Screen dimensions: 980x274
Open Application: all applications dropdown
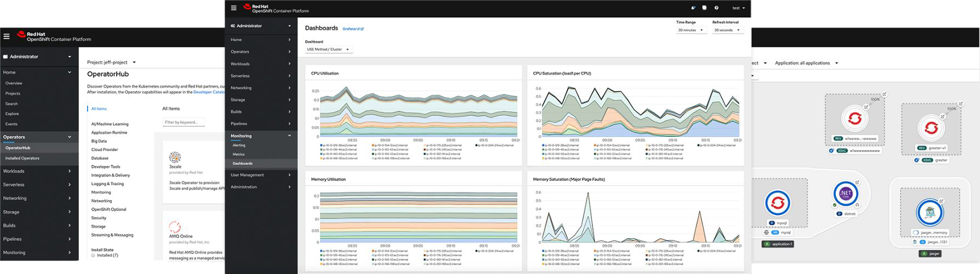point(807,63)
